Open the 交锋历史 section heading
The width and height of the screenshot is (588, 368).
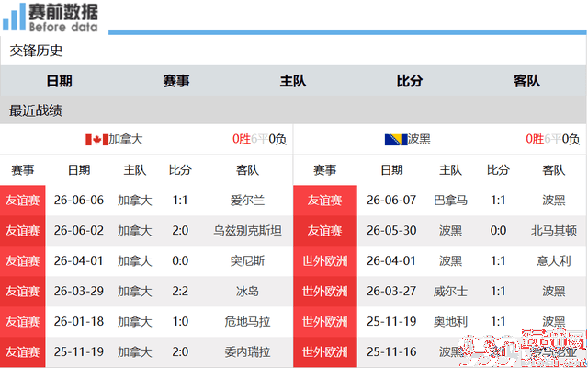[x=36, y=51]
